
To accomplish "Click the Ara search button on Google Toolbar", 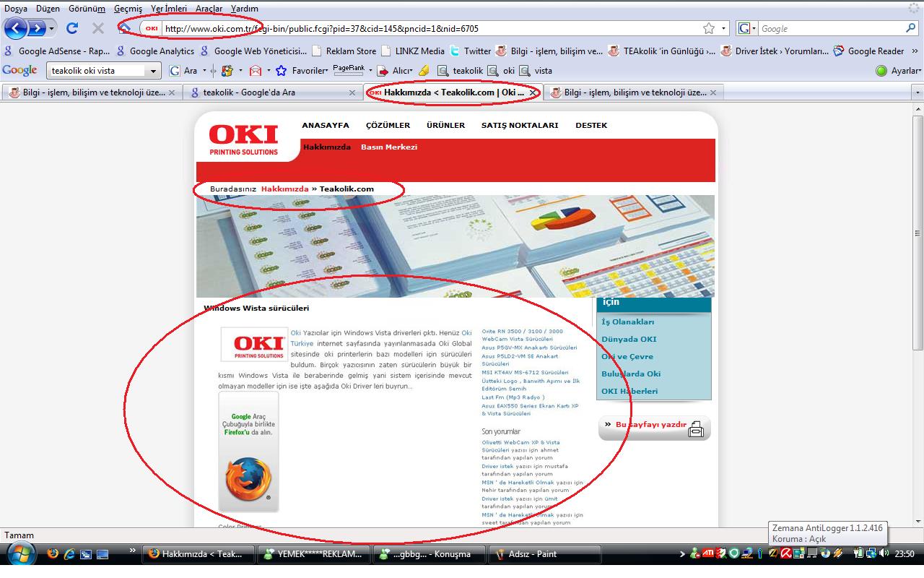I will click(x=183, y=71).
